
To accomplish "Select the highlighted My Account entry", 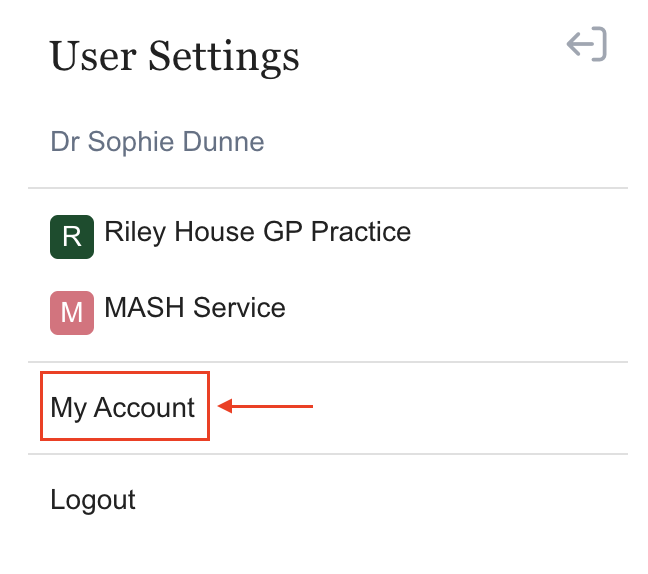I will pyautogui.click(x=123, y=407).
